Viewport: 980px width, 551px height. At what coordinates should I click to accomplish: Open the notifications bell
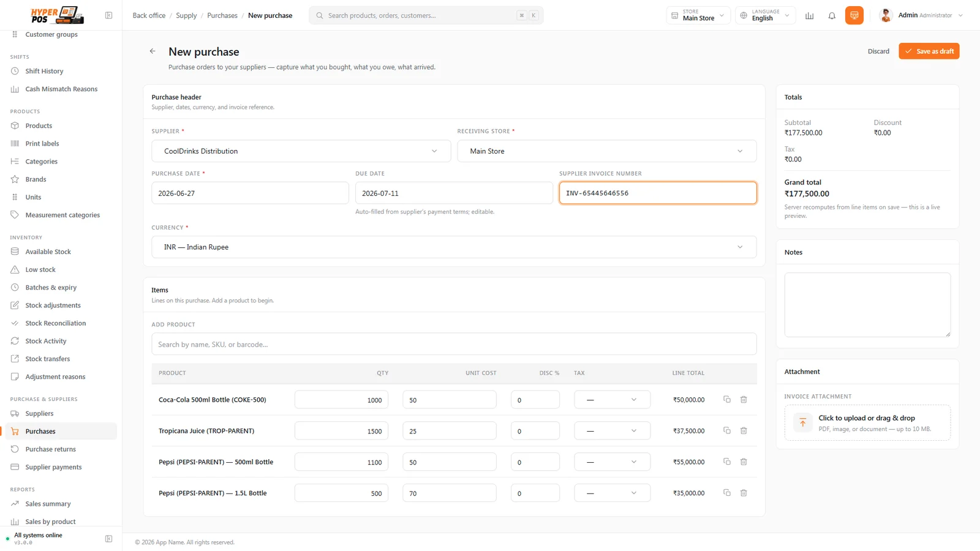[x=832, y=15]
